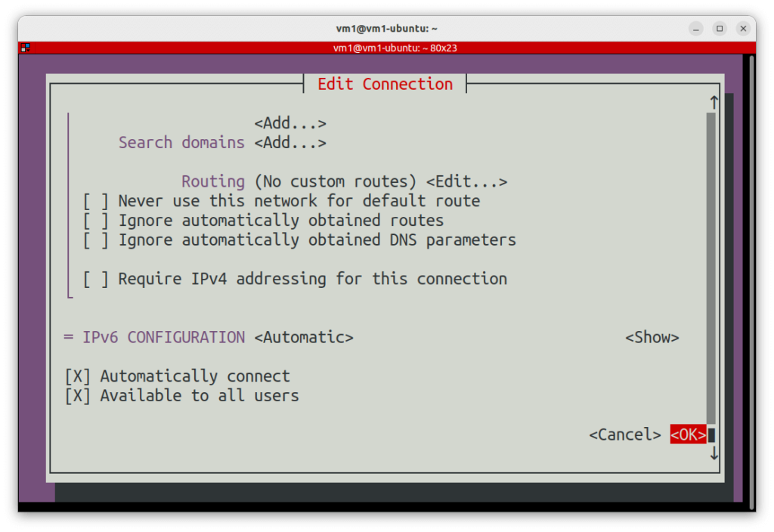Screen dimensions: 774x532
Task: Cancel the connection edit
Action: point(625,435)
